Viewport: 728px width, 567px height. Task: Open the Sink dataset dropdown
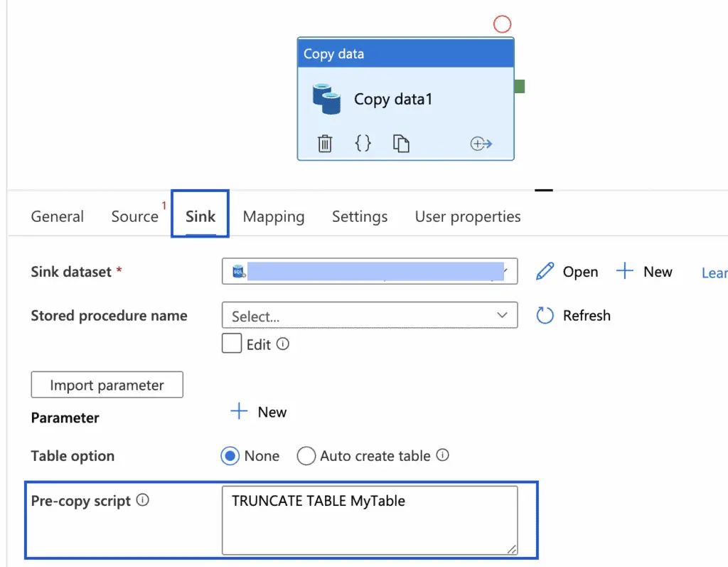(370, 272)
